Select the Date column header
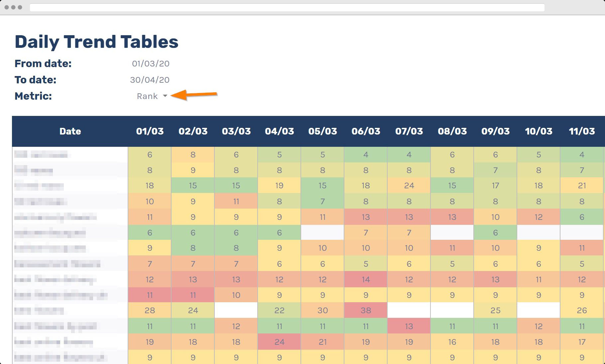605x364 pixels. coord(70,131)
